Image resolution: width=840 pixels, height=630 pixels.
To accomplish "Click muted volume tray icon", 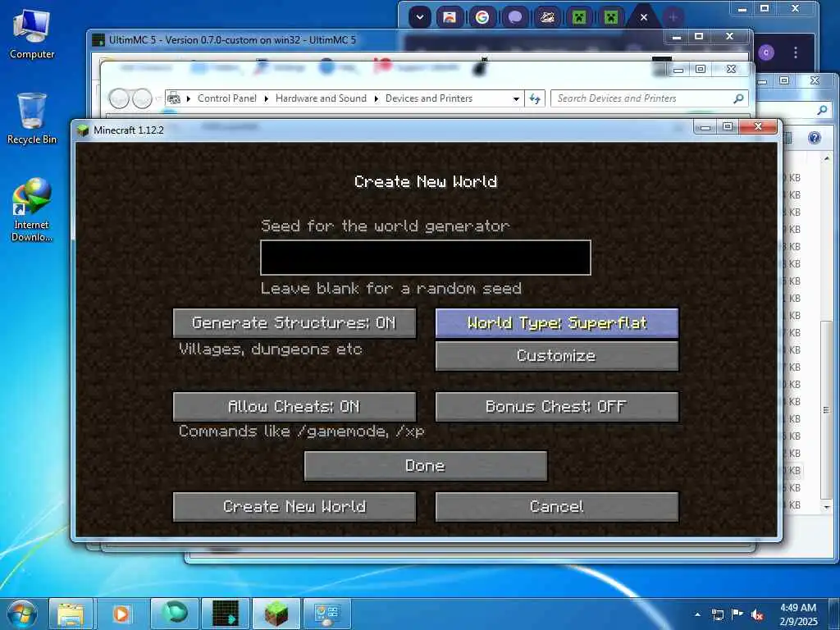I will (x=757, y=614).
